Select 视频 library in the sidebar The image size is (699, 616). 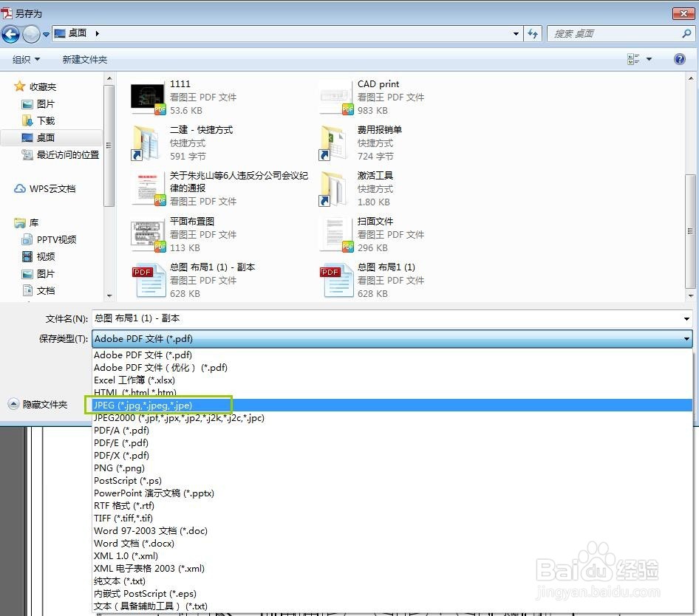(x=38, y=256)
